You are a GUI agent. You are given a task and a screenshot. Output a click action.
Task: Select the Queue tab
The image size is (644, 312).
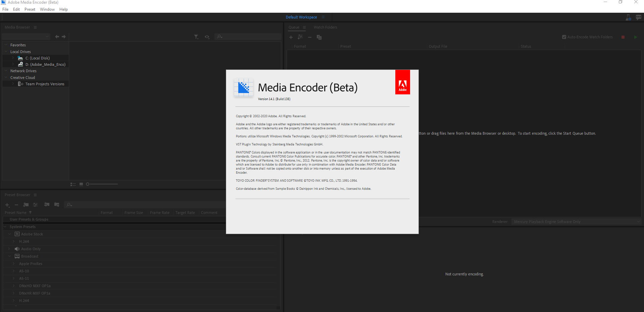(x=294, y=27)
